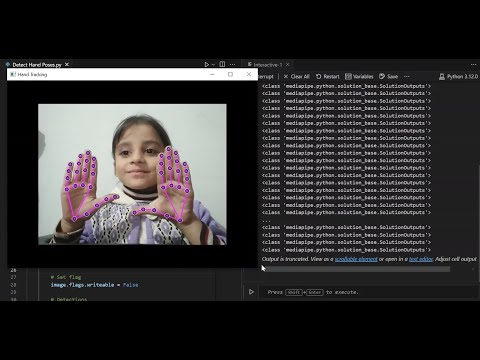Viewport: 480px width, 360px height.
Task: Open output as a scrollable element
Action: coord(356,259)
